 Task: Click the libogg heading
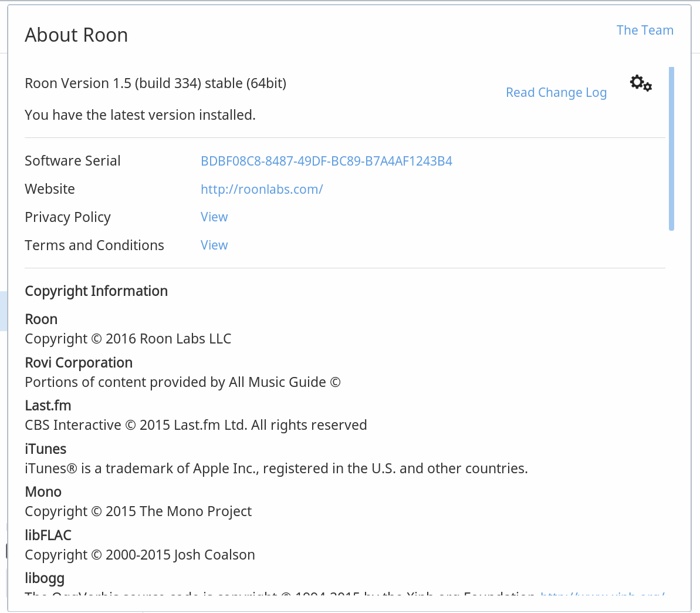pos(44,578)
